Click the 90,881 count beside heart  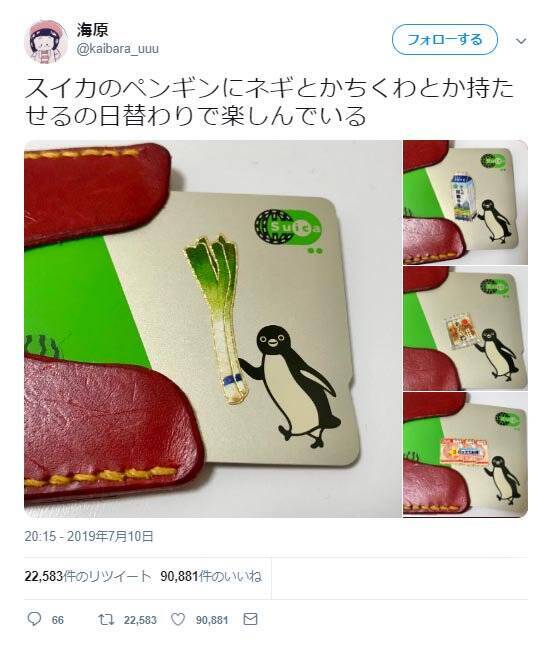coord(212,620)
